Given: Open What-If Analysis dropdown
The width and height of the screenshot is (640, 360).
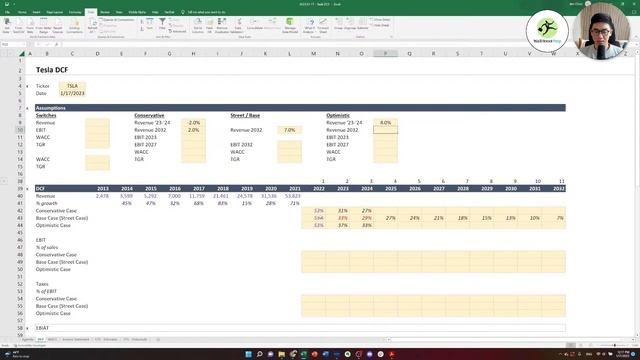Looking at the screenshot, I should coord(309,25).
